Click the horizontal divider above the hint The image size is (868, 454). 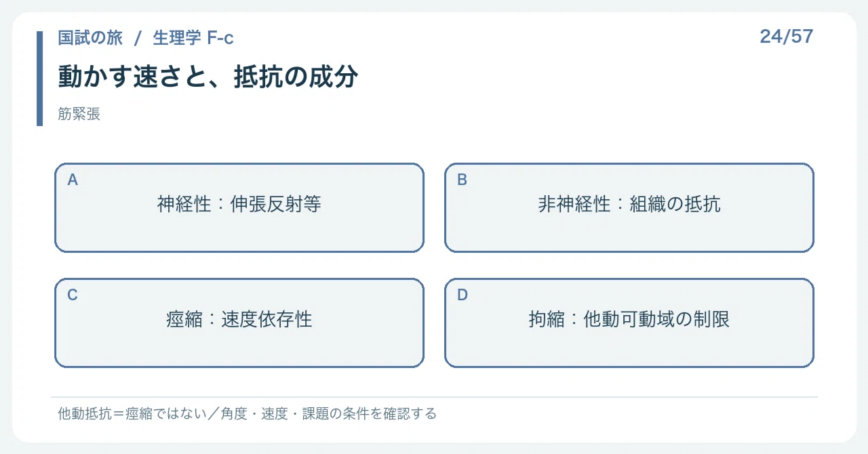[434, 397]
